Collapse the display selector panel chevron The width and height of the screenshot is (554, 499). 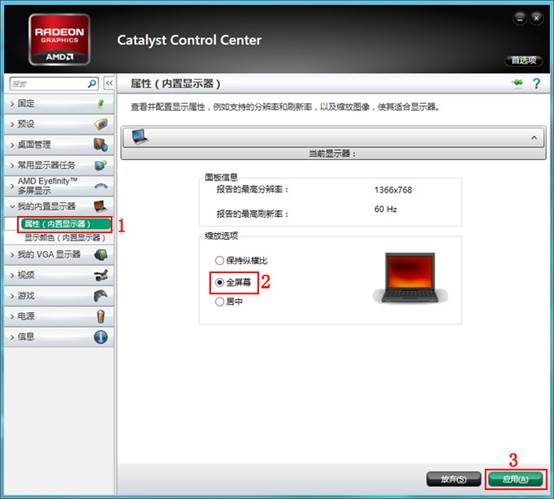point(534,137)
